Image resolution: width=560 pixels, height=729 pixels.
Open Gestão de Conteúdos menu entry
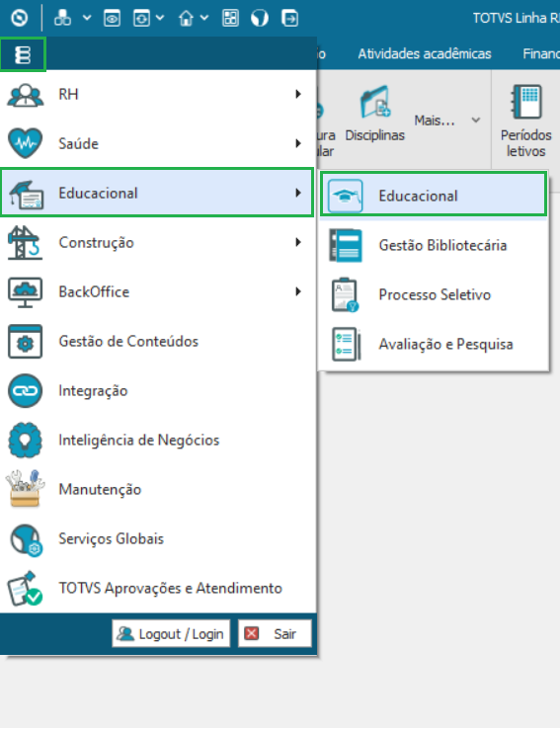158,341
